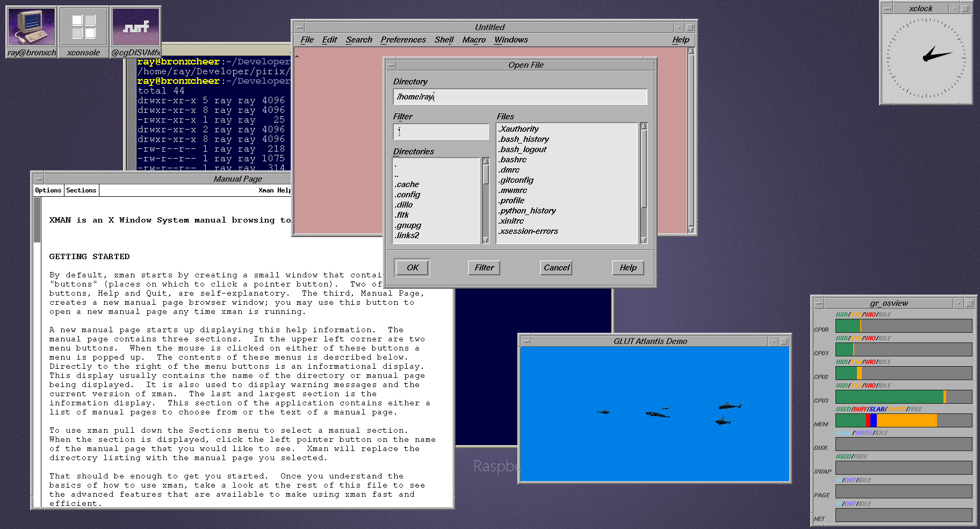980x529 pixels.
Task: Open the Preferences menu
Action: (x=403, y=40)
